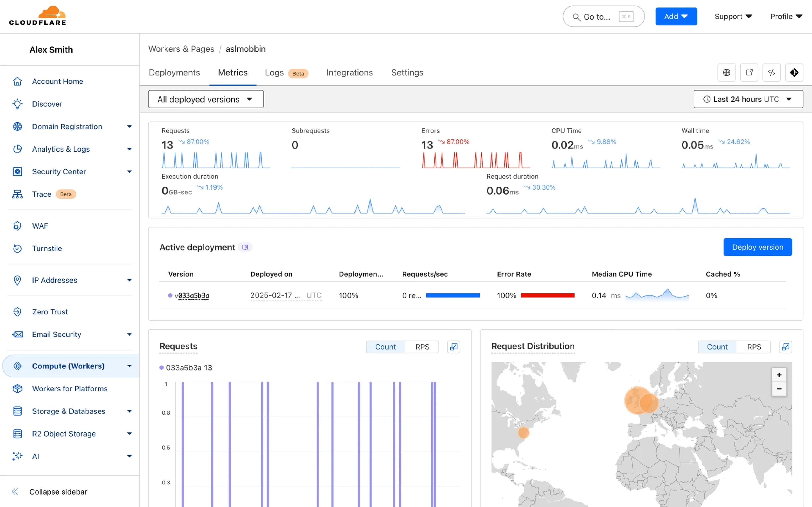The height and width of the screenshot is (507, 812).
Task: Open Account Home house icon
Action: tap(17, 81)
